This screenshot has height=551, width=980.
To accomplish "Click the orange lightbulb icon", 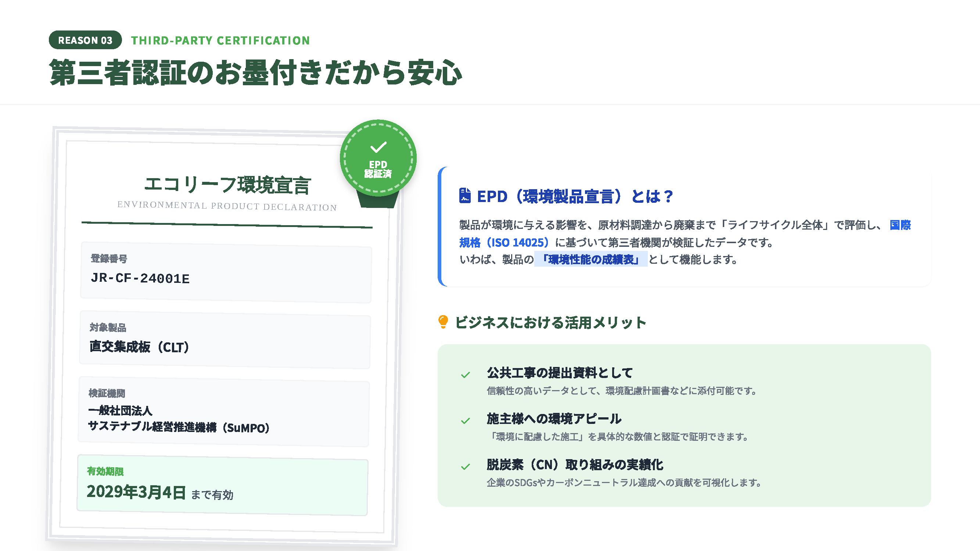I will (443, 322).
